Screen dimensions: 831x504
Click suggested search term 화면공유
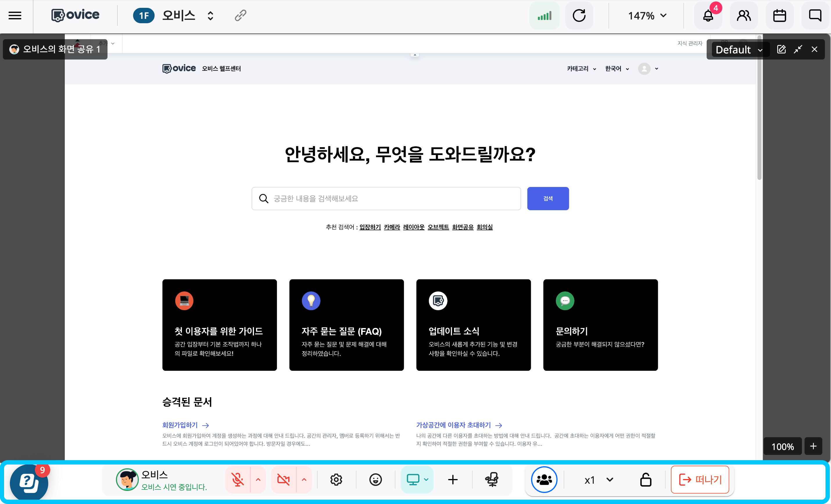click(x=463, y=227)
